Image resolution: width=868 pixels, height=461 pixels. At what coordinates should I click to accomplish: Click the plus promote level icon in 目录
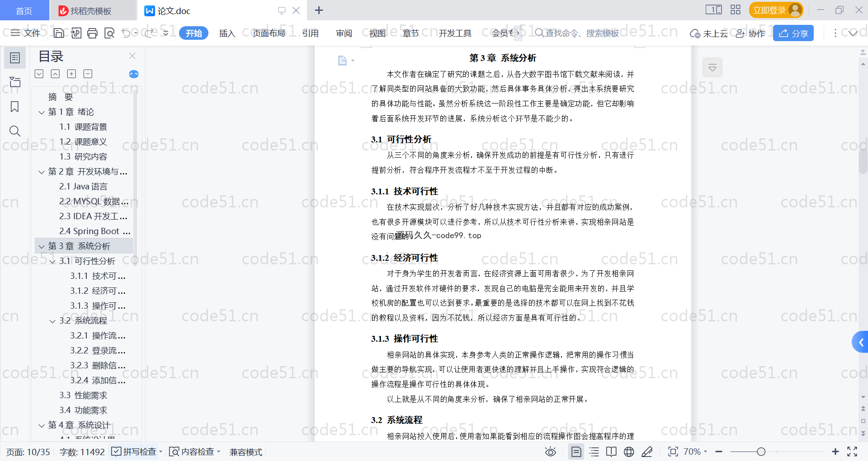[71, 74]
